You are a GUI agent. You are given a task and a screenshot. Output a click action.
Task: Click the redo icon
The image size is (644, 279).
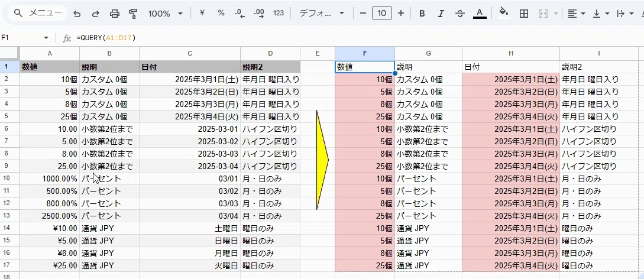96,14
